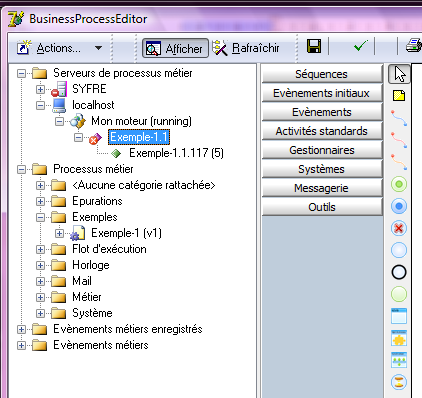Click the printer icon in toolbar

(413, 46)
